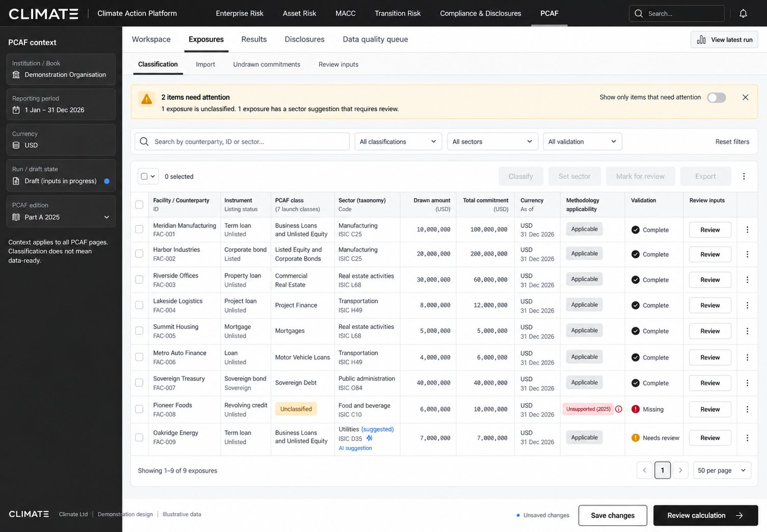Switch to Undrawn commitments sub-tab
767x532 pixels.
pyautogui.click(x=267, y=65)
